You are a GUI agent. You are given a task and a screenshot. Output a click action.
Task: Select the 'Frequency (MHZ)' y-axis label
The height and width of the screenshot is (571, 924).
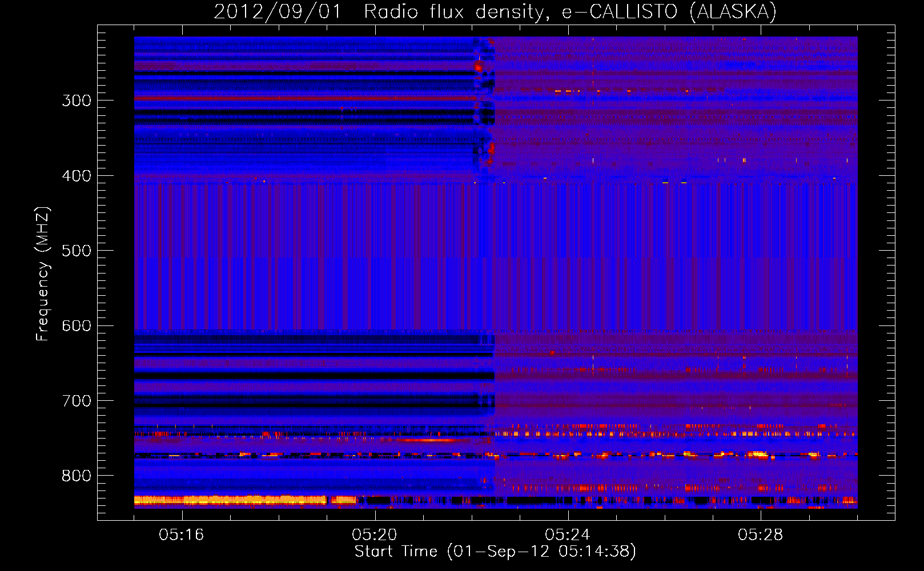coord(43,274)
